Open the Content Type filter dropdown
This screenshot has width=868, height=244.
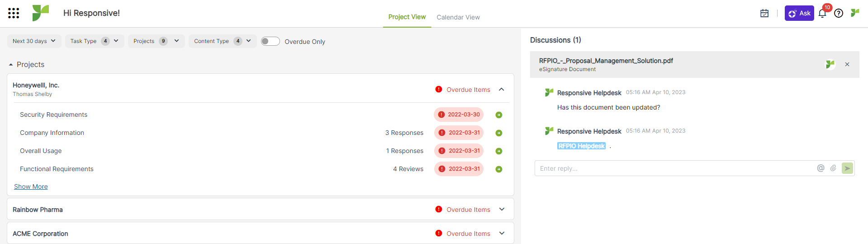pyautogui.click(x=223, y=41)
